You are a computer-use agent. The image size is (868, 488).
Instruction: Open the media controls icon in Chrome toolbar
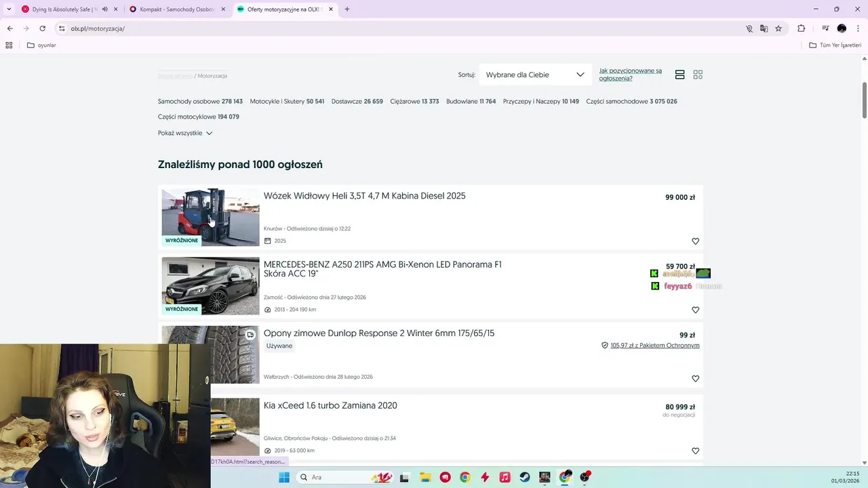tap(825, 28)
